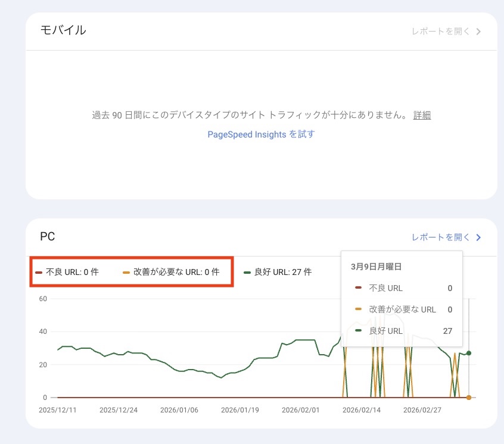Click the green endpoint dot on the chart line

(x=468, y=353)
